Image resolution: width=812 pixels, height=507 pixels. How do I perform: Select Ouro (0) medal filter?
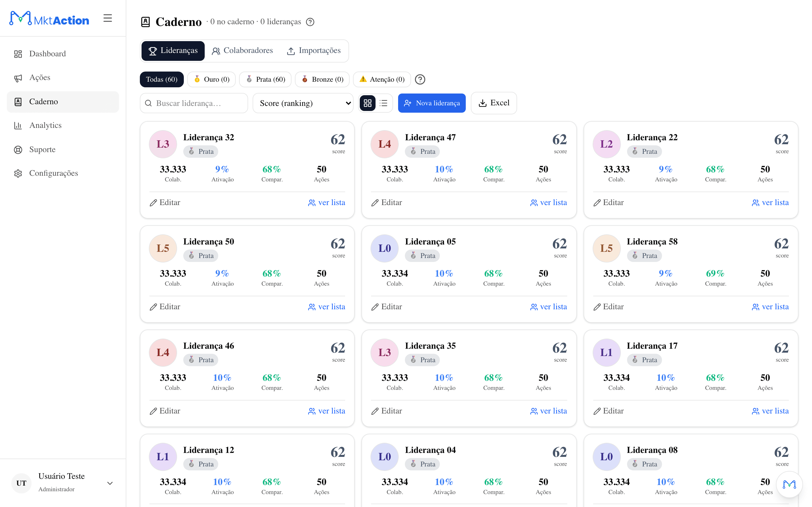(211, 79)
